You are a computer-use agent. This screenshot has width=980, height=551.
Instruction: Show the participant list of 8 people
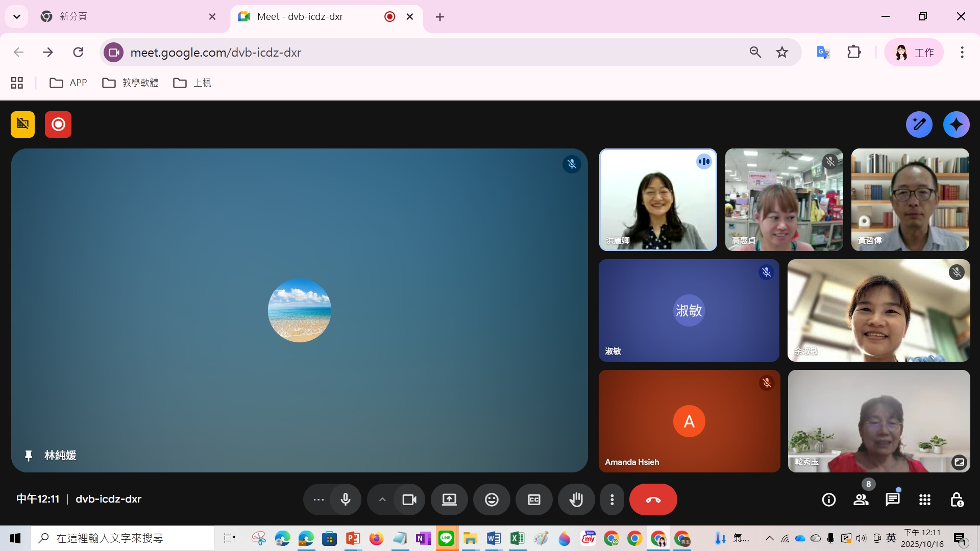pyautogui.click(x=861, y=499)
